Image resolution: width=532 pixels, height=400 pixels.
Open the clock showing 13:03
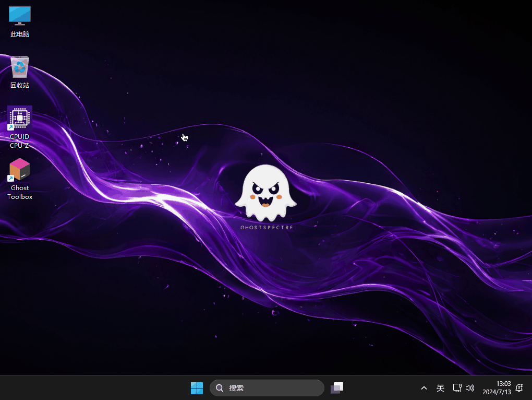click(497, 388)
